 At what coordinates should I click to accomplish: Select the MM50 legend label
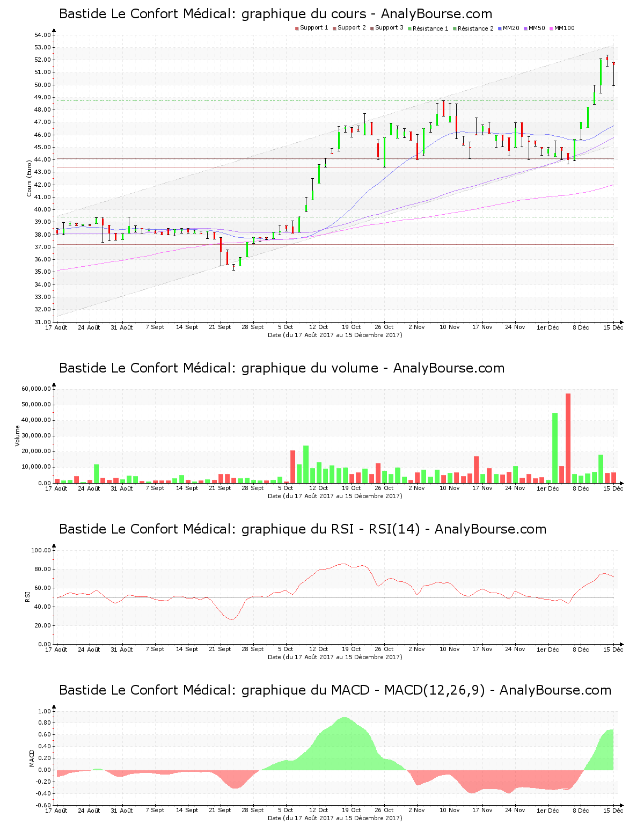coord(537,28)
